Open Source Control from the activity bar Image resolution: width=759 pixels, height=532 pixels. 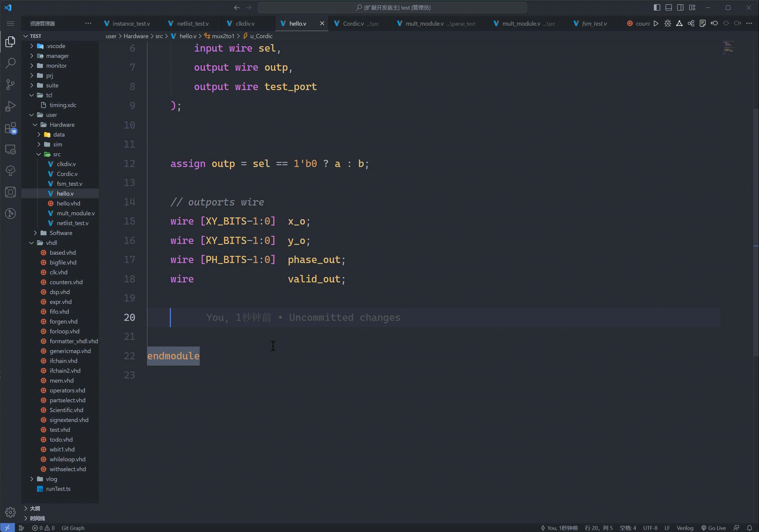[10, 85]
